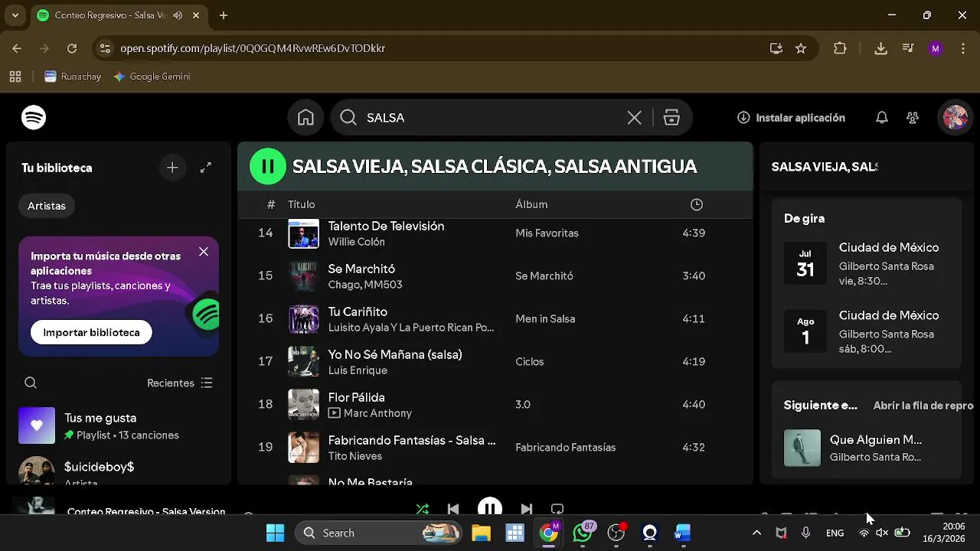This screenshot has width=980, height=551.
Task: Open Chrome media controls icon
Action: (908, 48)
